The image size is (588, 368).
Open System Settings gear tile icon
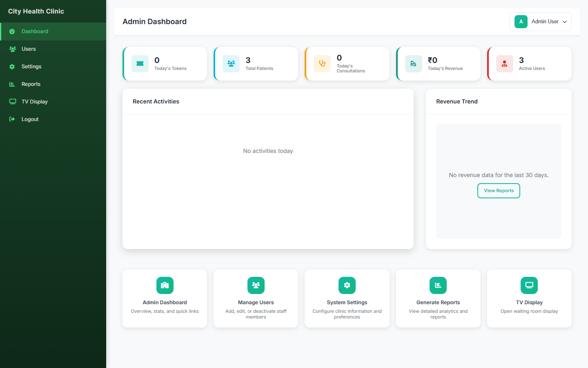tap(347, 285)
